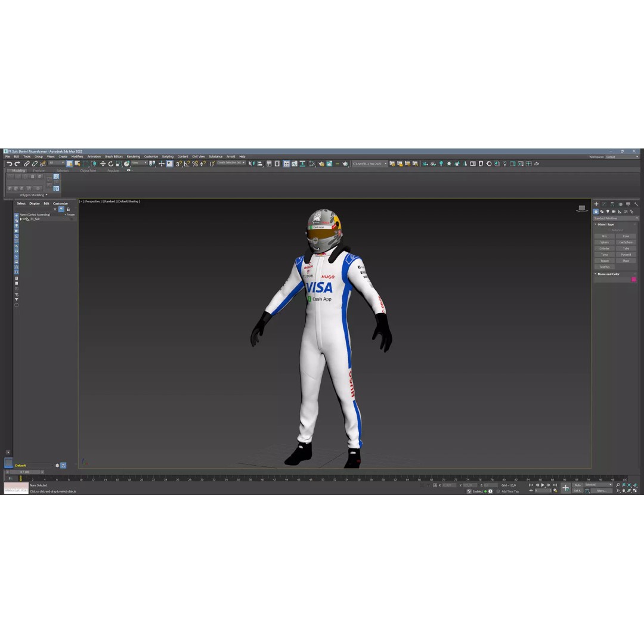Click the Align tool icon
This screenshot has height=644, width=644.
259,163
